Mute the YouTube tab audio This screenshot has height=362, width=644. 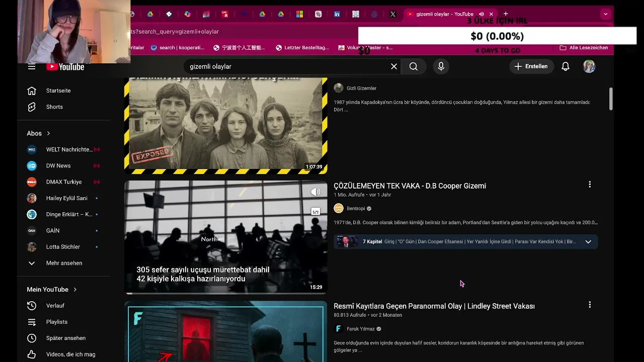click(481, 14)
